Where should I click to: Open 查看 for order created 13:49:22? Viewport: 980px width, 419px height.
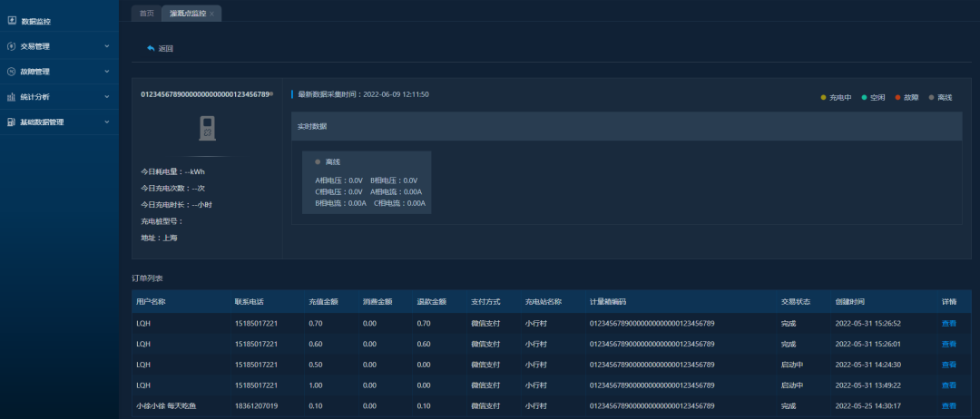click(949, 385)
